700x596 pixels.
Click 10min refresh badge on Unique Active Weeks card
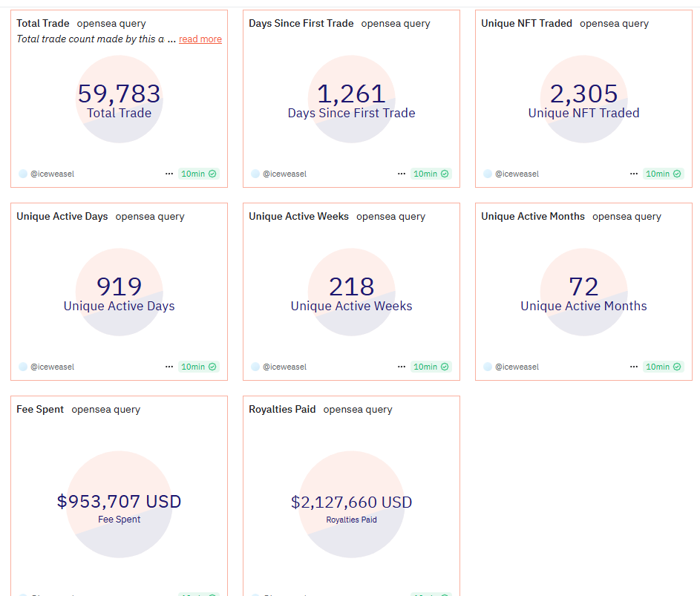431,367
